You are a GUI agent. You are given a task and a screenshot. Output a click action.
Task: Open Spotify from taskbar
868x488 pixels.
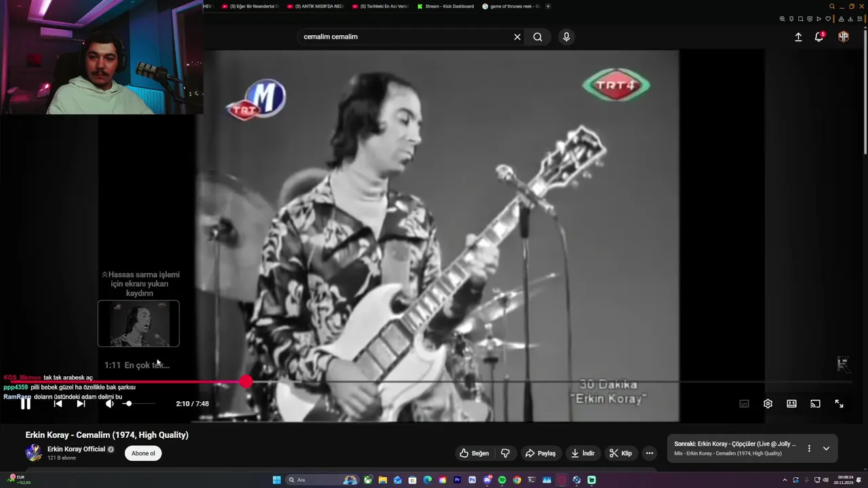(x=502, y=480)
